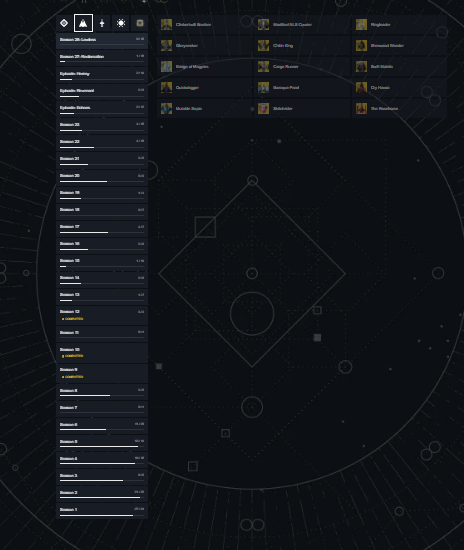This screenshot has width=464, height=550.
Task: Open the ship card above Chitin King
Action: tap(302, 24)
